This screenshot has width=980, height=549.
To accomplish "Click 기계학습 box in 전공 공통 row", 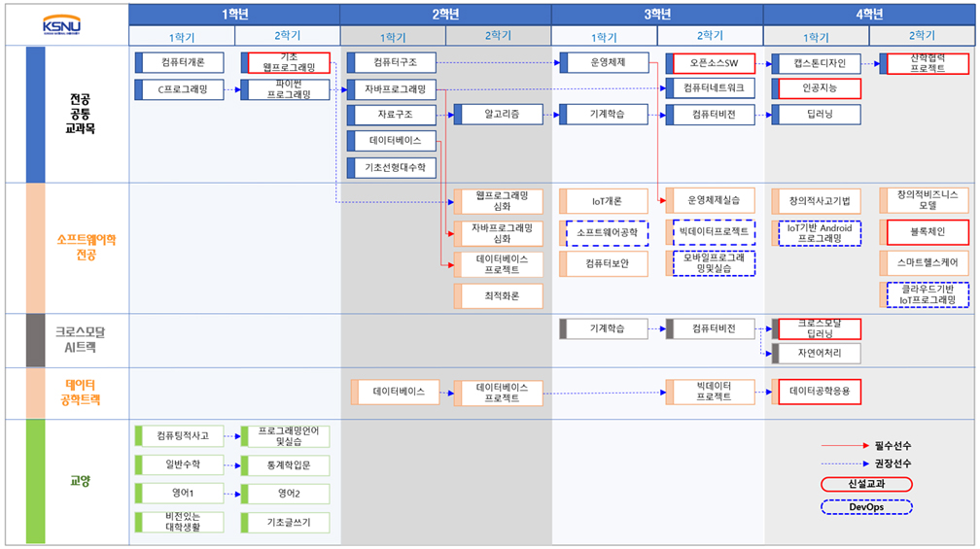I will click(x=604, y=115).
